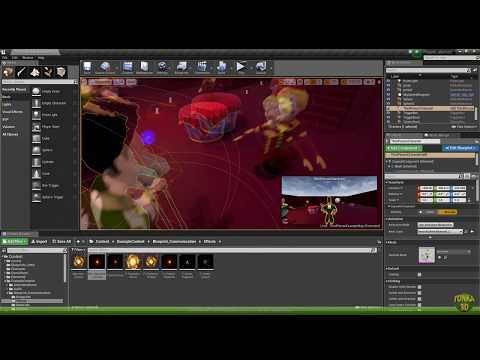
Task: Open the Settings toolbar icon
Action: point(163,67)
